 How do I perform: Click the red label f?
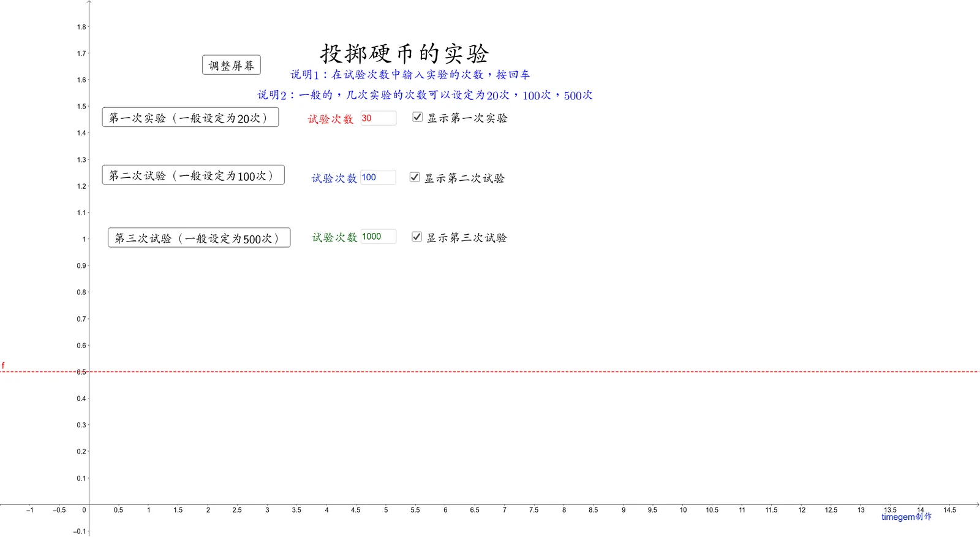(x=3, y=365)
